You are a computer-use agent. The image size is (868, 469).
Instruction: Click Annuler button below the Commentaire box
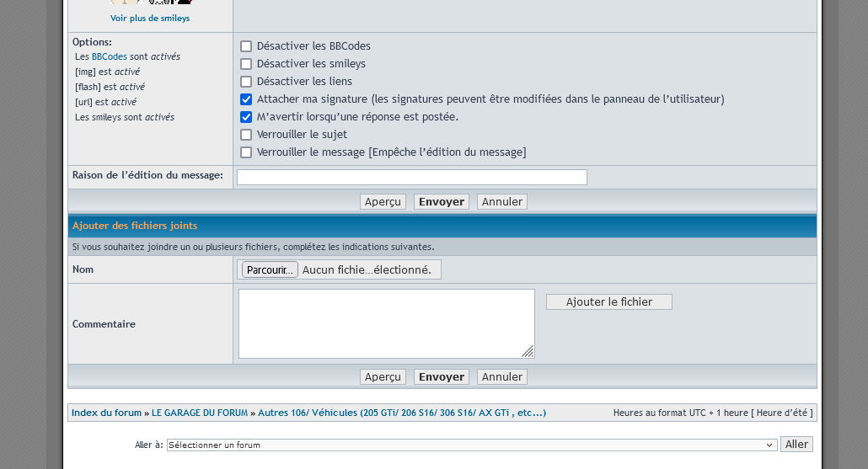coord(502,377)
